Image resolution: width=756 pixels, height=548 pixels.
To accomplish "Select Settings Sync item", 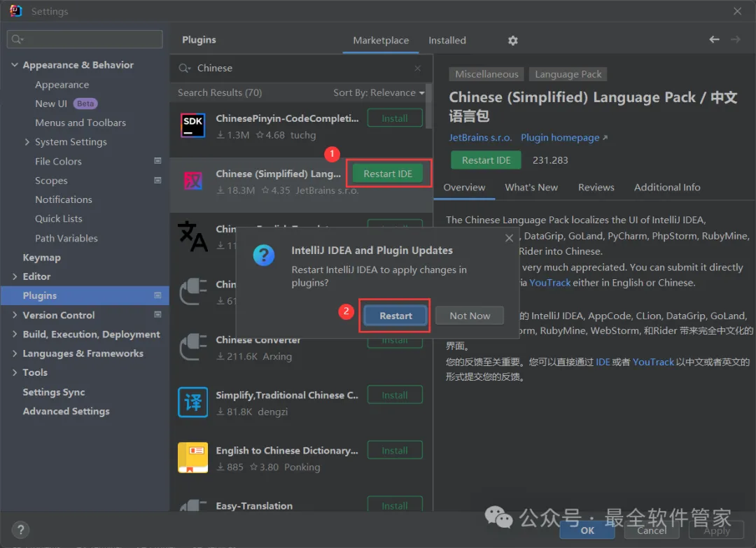I will [x=53, y=392].
